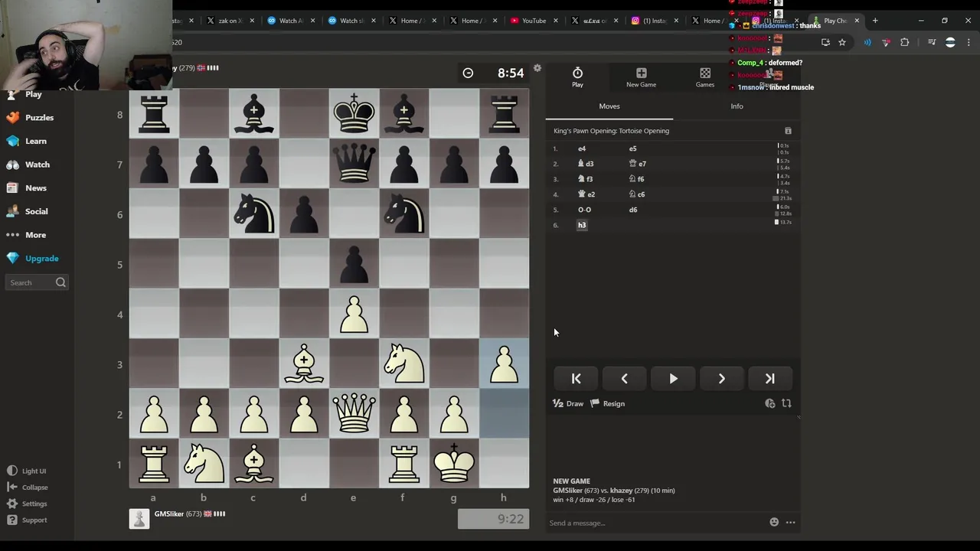The image size is (980, 551).
Task: Open Social in the left sidebar
Action: (x=28, y=211)
